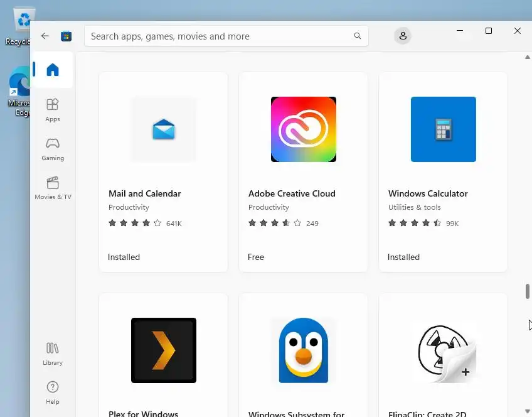Click the Adobe Creative Cloud star rating
The width and height of the screenshot is (532, 417).
pos(275,223)
